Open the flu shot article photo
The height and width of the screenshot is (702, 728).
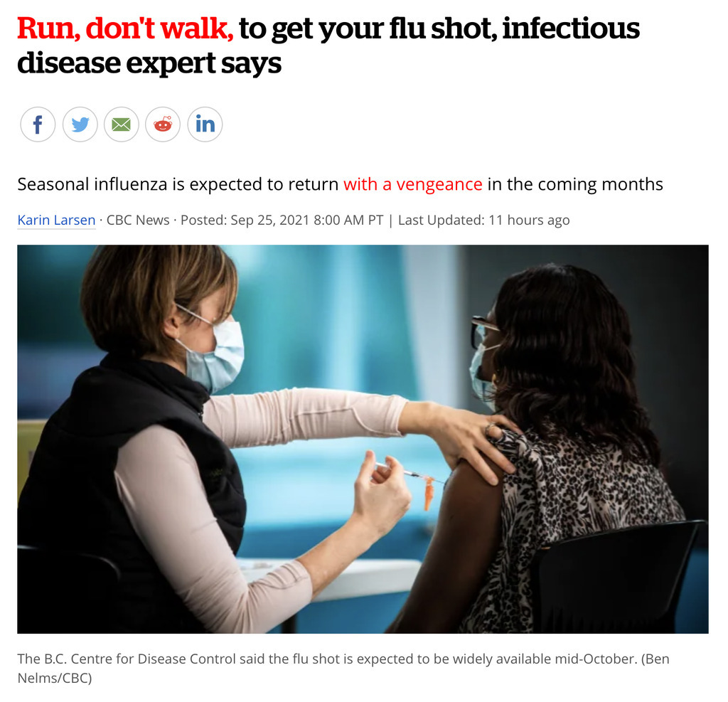pos(363,439)
